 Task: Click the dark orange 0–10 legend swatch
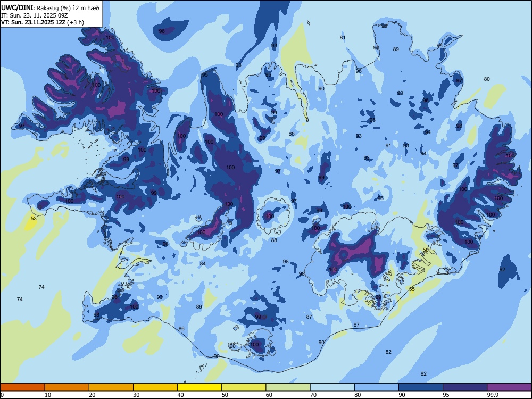coord(22,387)
